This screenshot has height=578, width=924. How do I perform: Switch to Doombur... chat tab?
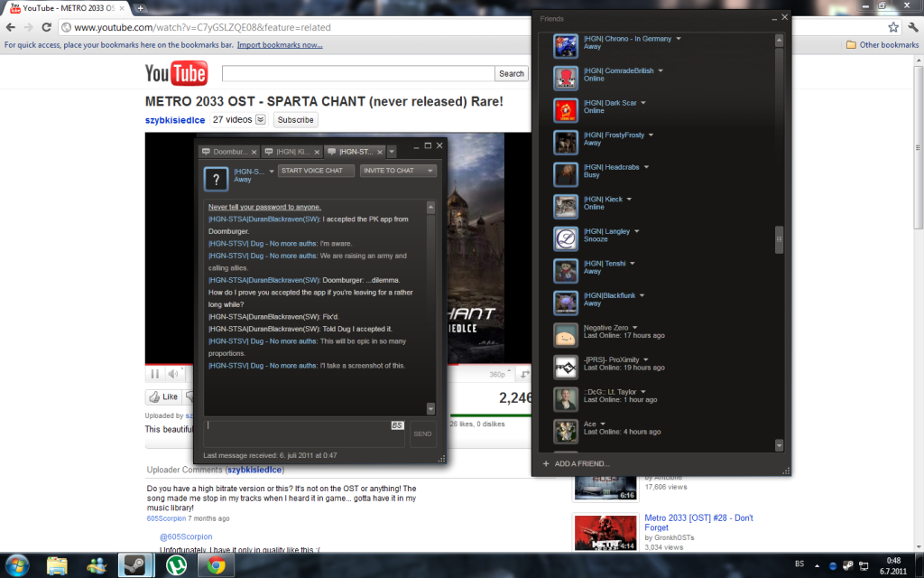[228, 152]
